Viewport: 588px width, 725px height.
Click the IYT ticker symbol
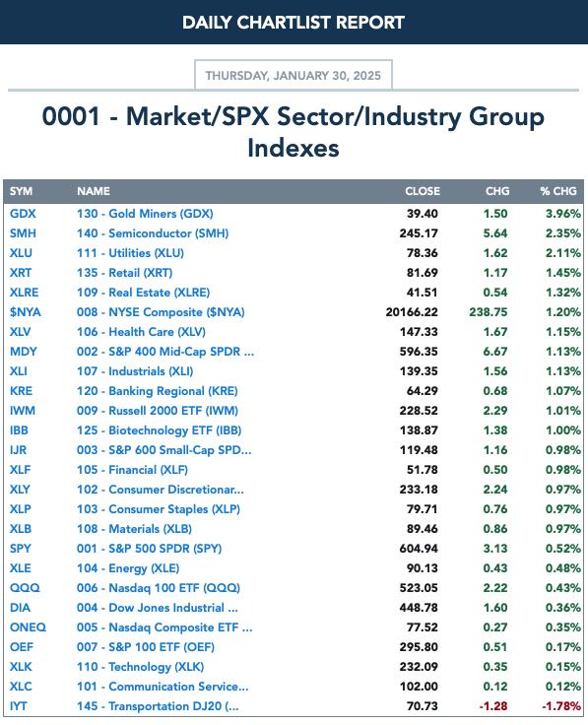(x=19, y=706)
